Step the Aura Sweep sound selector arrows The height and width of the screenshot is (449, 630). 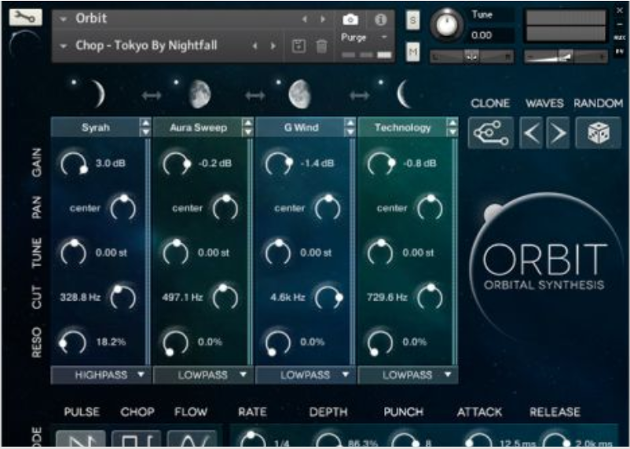point(248,127)
